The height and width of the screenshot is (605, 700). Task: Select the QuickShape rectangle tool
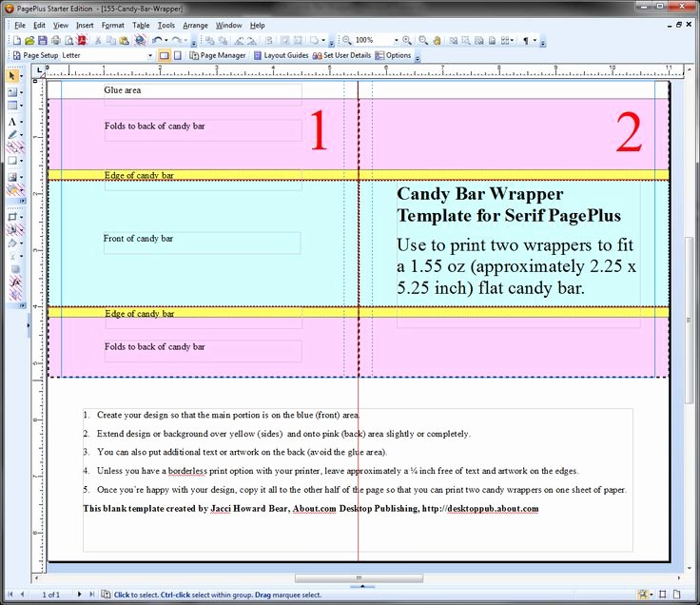click(x=12, y=161)
